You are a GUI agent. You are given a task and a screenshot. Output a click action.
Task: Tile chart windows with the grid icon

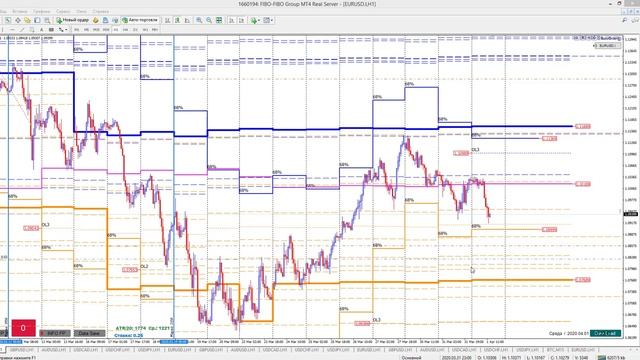[219, 20]
